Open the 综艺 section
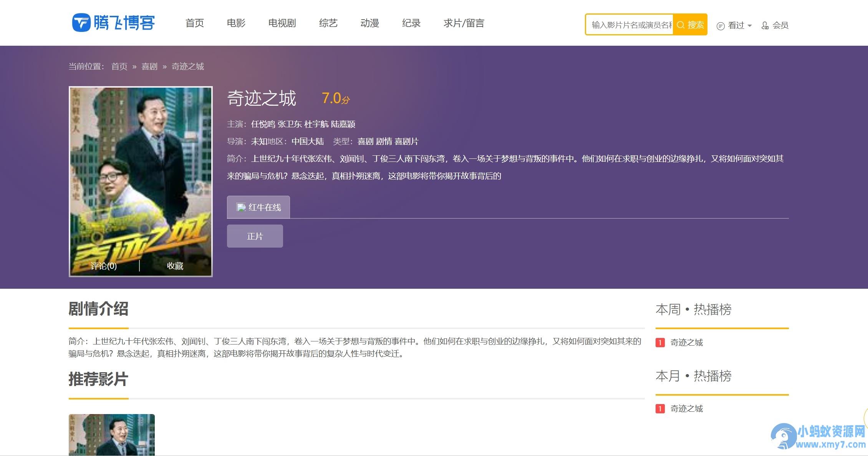The image size is (868, 456). click(328, 23)
